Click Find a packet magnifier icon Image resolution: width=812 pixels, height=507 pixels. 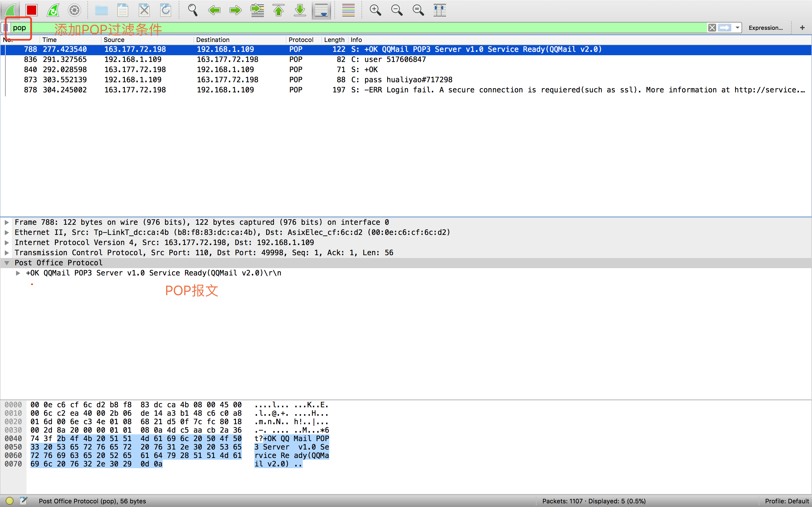[193, 10]
